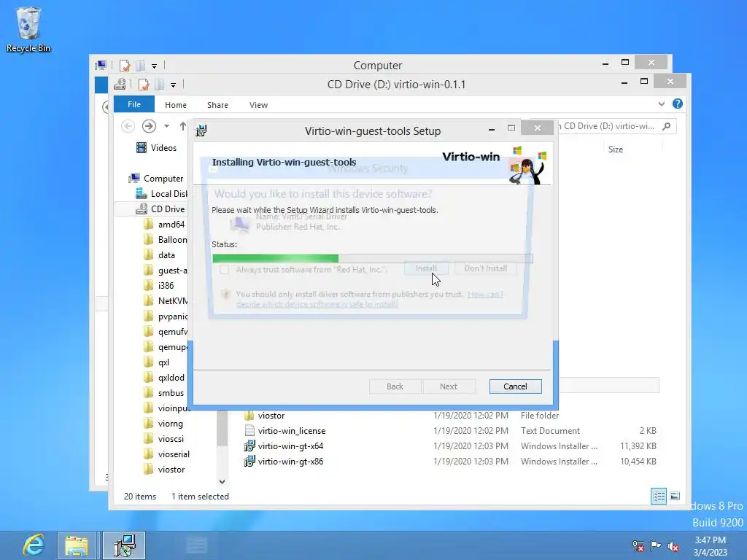Select i386 folder in tree
747x560 pixels.
click(158, 286)
